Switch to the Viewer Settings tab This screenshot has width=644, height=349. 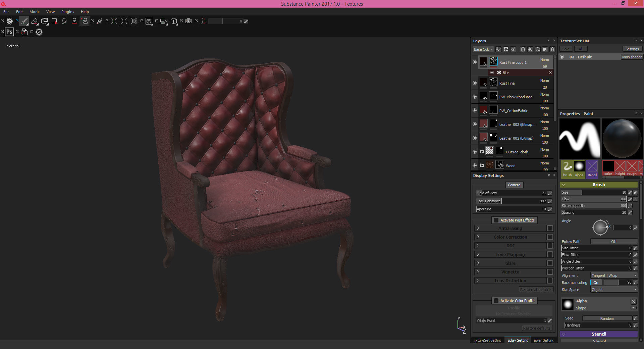543,340
